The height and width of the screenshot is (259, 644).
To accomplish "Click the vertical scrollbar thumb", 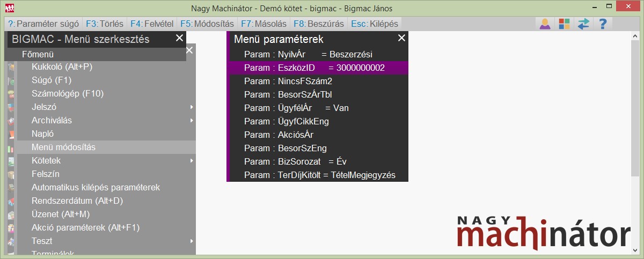I will (635, 107).
